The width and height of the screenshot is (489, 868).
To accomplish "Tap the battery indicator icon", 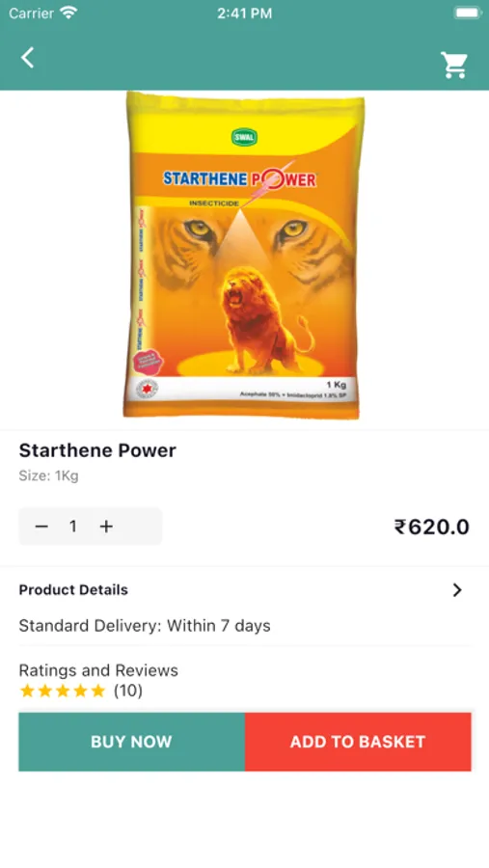I will point(468,14).
